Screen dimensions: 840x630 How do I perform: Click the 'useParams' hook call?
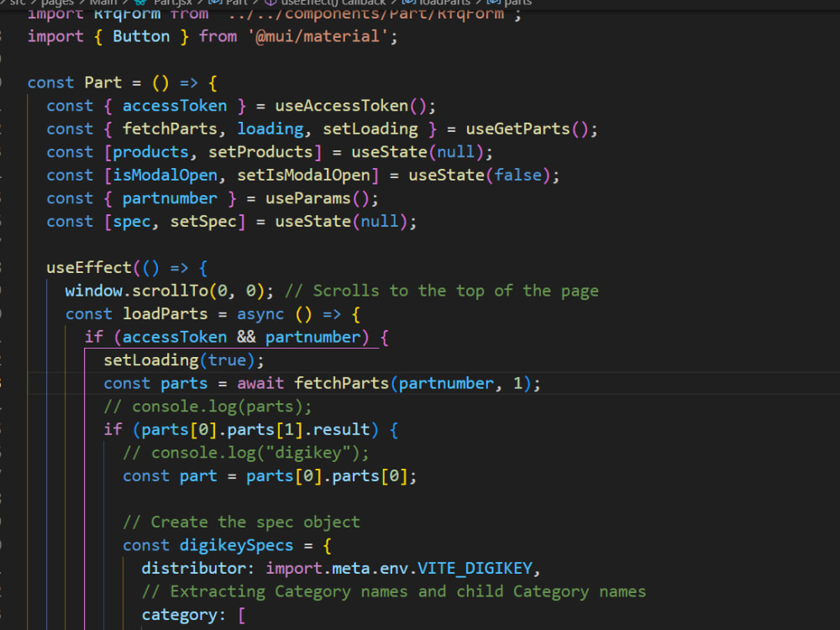click(308, 198)
